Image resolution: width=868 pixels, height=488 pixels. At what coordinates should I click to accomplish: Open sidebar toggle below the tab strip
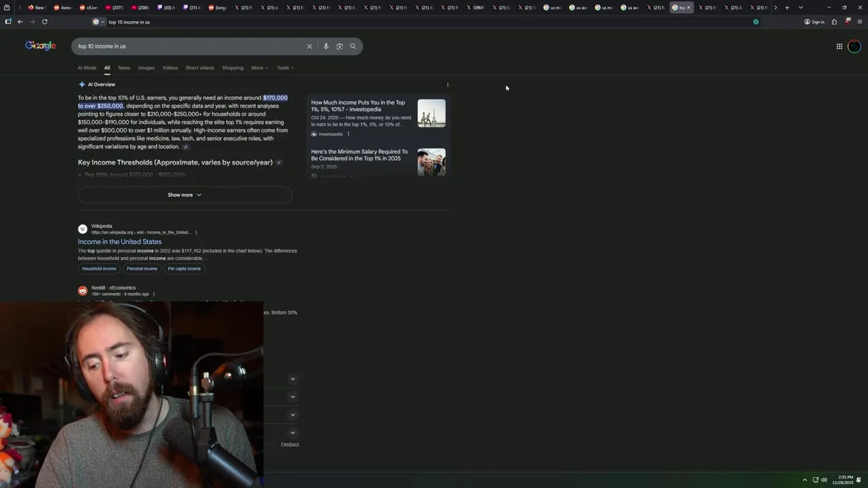click(8, 22)
